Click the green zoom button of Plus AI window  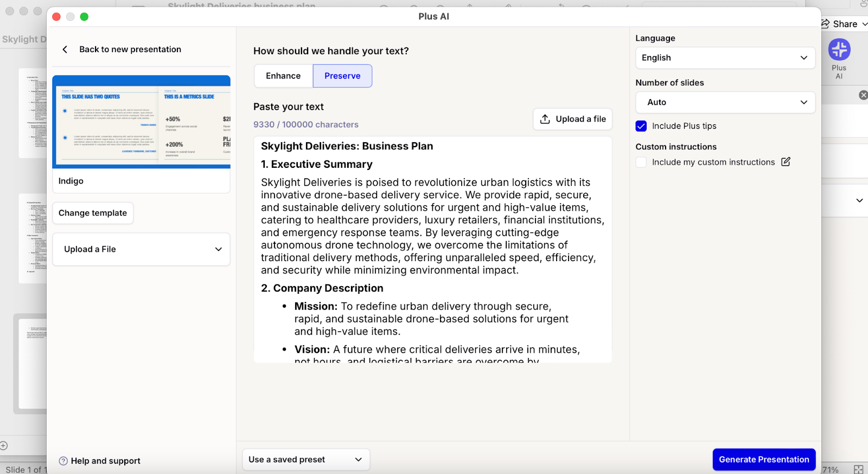point(84,17)
